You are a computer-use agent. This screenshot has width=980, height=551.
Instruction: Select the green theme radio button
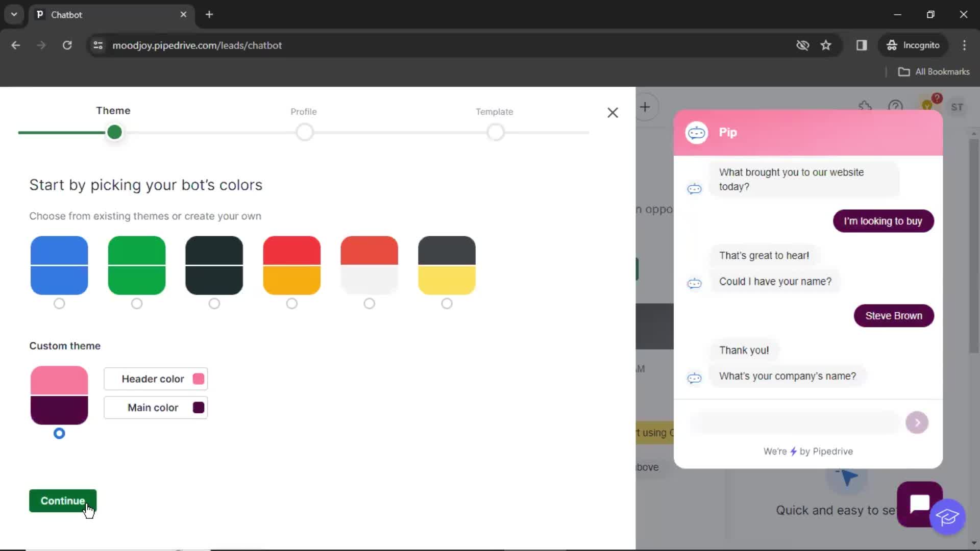(x=137, y=304)
